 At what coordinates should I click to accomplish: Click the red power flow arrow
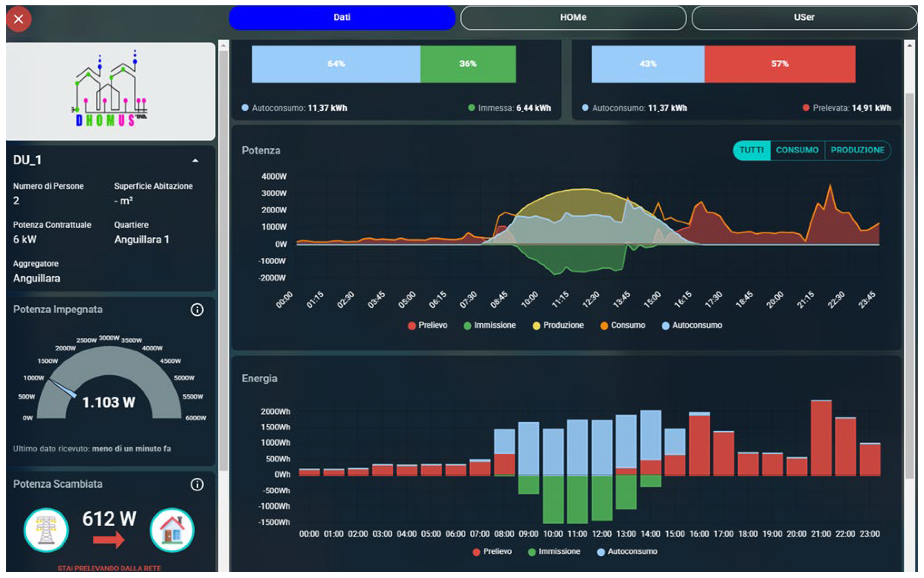[x=109, y=539]
